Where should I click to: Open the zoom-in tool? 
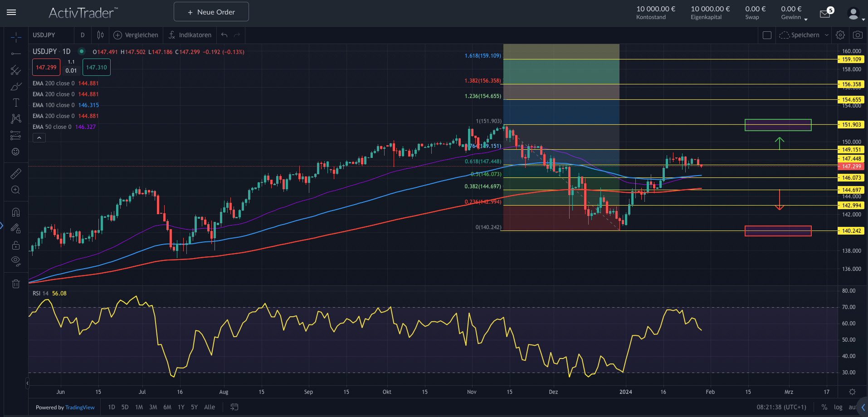(16, 190)
